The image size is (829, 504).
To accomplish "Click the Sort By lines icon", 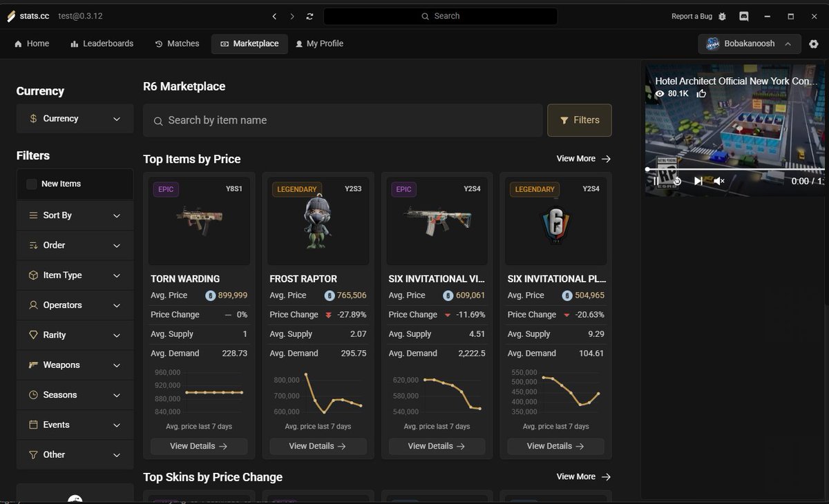I will click(33, 215).
